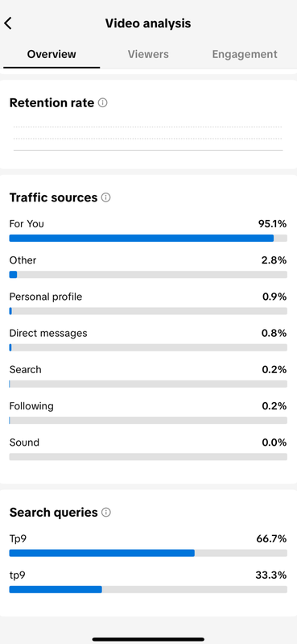
Task: Select the Direct messages row label
Action: tap(48, 333)
